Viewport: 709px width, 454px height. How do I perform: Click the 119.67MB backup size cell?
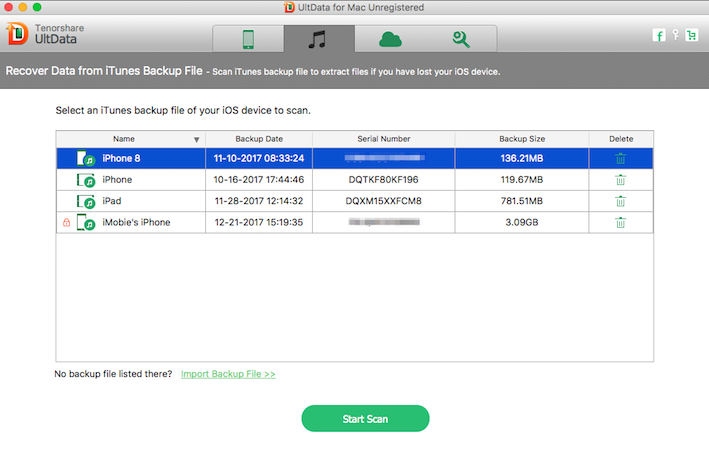[x=522, y=180]
